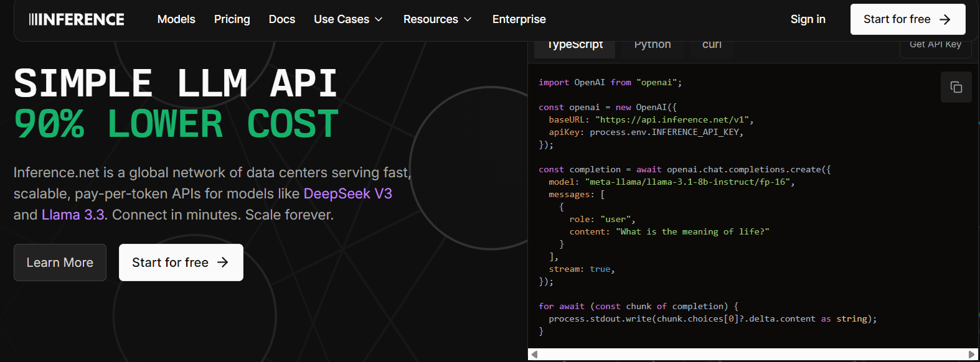
Task: Go to the Docs page
Action: coord(282,19)
